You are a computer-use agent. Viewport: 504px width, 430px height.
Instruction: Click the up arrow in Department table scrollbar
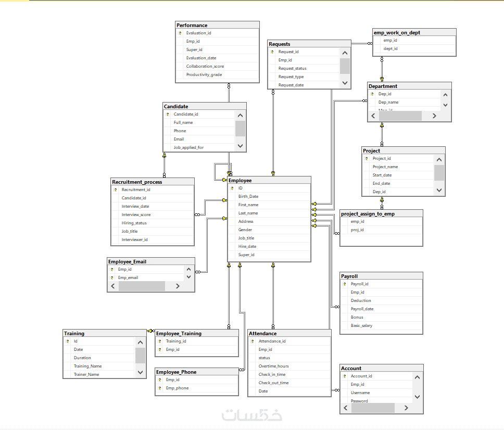445,95
